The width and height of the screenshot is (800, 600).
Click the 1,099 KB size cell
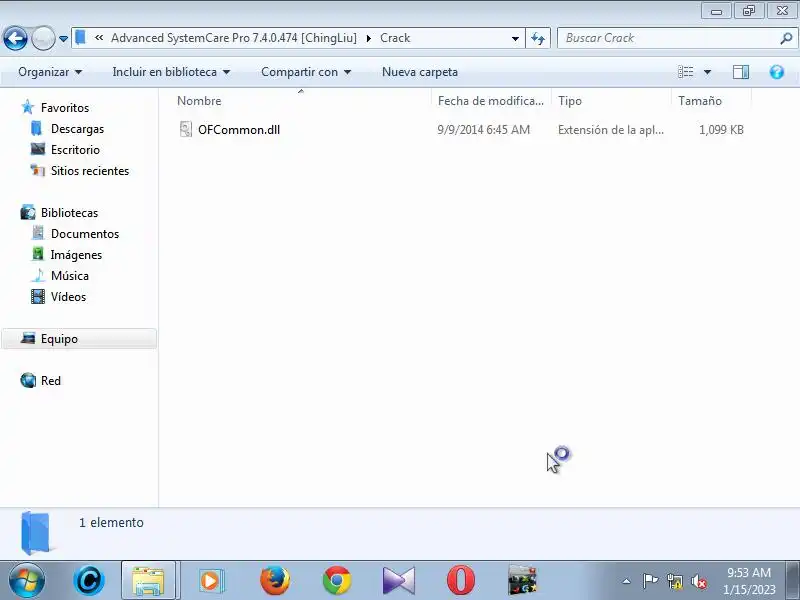pyautogui.click(x=721, y=130)
